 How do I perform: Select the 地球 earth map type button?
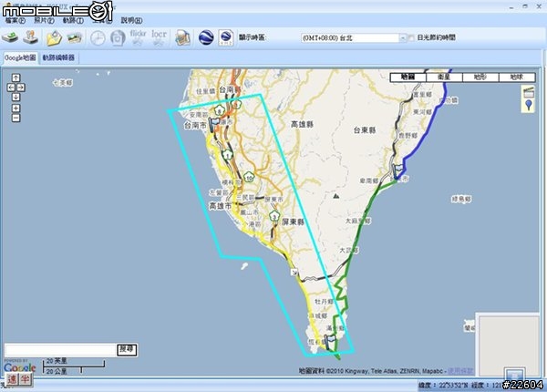(517, 77)
